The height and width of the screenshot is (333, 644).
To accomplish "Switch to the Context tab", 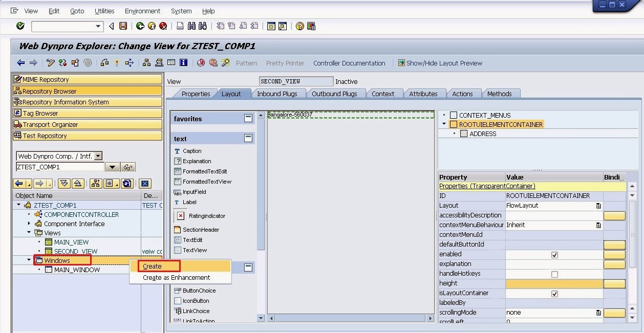I will coord(383,94).
